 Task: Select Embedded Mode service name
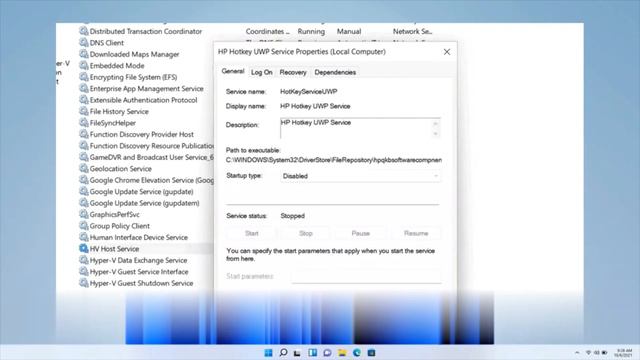pyautogui.click(x=117, y=65)
